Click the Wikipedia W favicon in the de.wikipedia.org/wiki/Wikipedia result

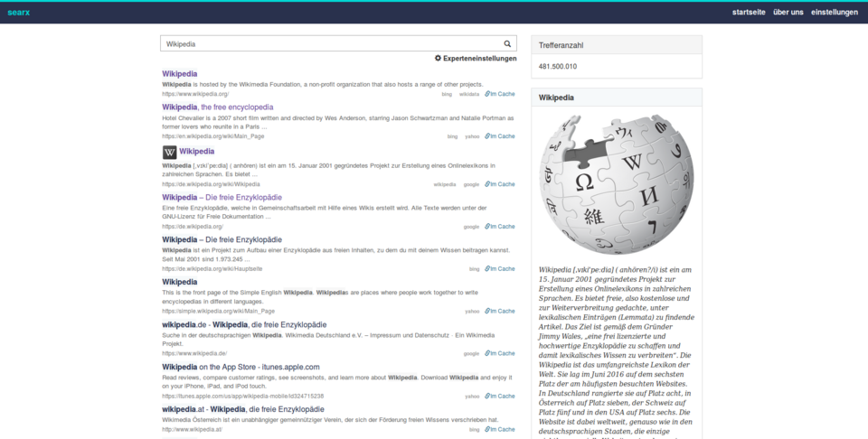pos(169,152)
